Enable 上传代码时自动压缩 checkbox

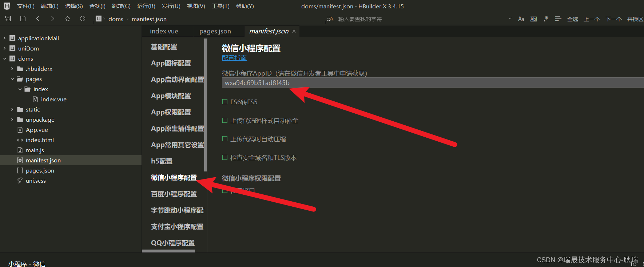pos(225,139)
